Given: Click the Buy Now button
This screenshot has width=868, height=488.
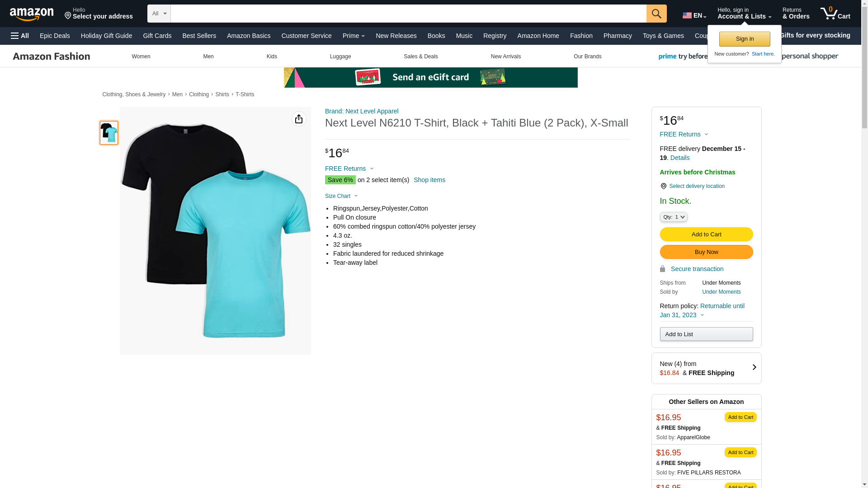Looking at the screenshot, I should point(706,252).
